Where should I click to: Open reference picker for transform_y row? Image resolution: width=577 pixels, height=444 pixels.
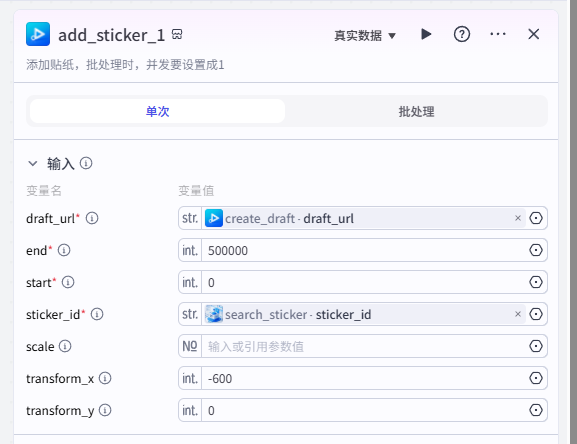(x=536, y=410)
